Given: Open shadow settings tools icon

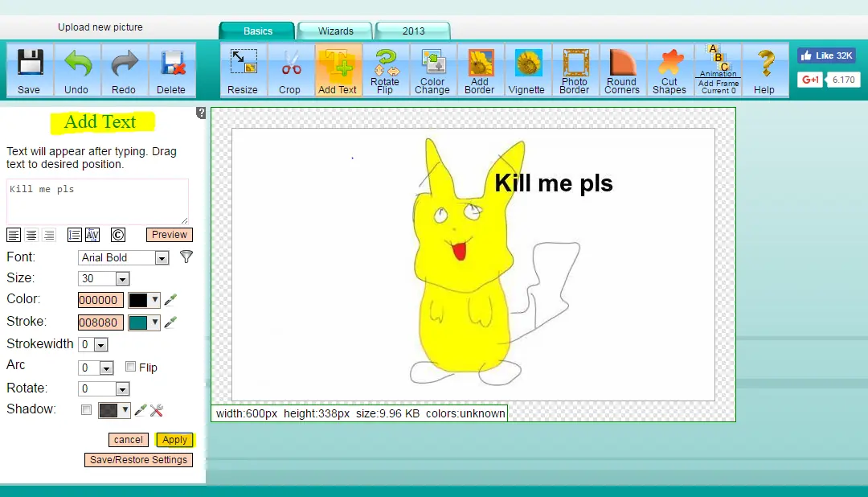Looking at the screenshot, I should tap(157, 410).
